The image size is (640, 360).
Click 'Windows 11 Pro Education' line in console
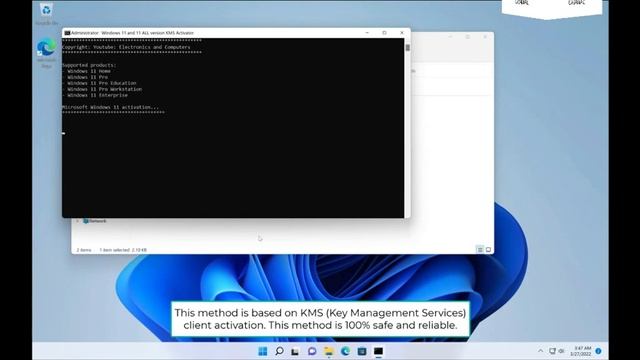tap(99, 83)
